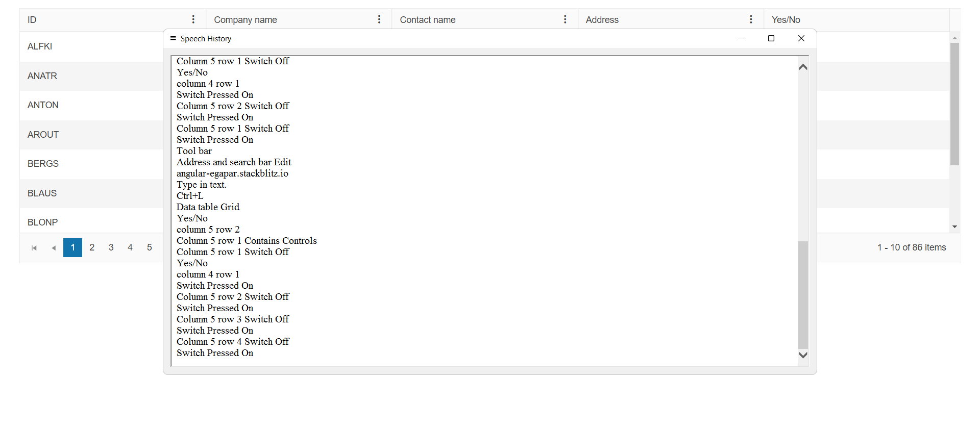
Task: Select page 3 in the pager
Action: (111, 247)
